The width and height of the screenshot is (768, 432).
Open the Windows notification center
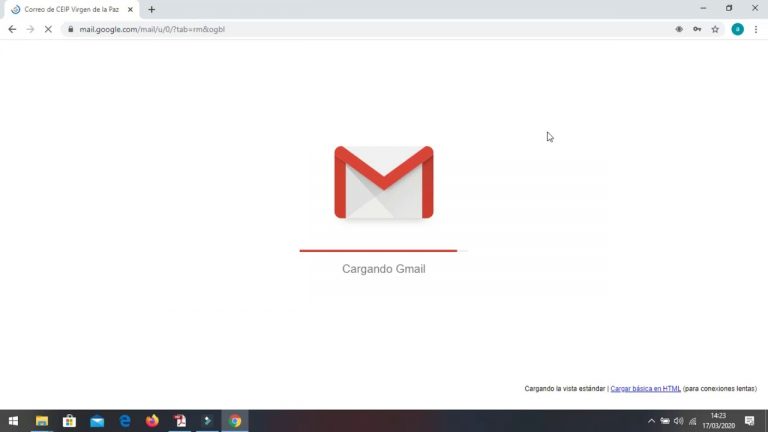(749, 421)
